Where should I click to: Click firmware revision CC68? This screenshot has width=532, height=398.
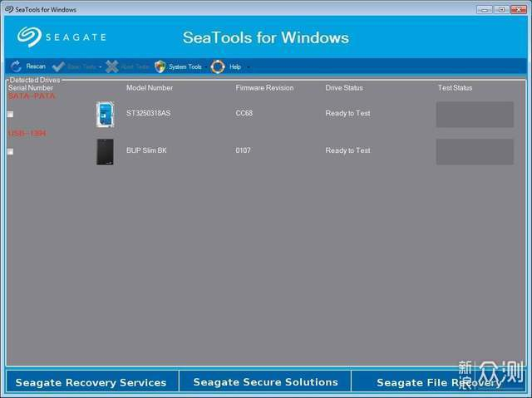(x=244, y=113)
